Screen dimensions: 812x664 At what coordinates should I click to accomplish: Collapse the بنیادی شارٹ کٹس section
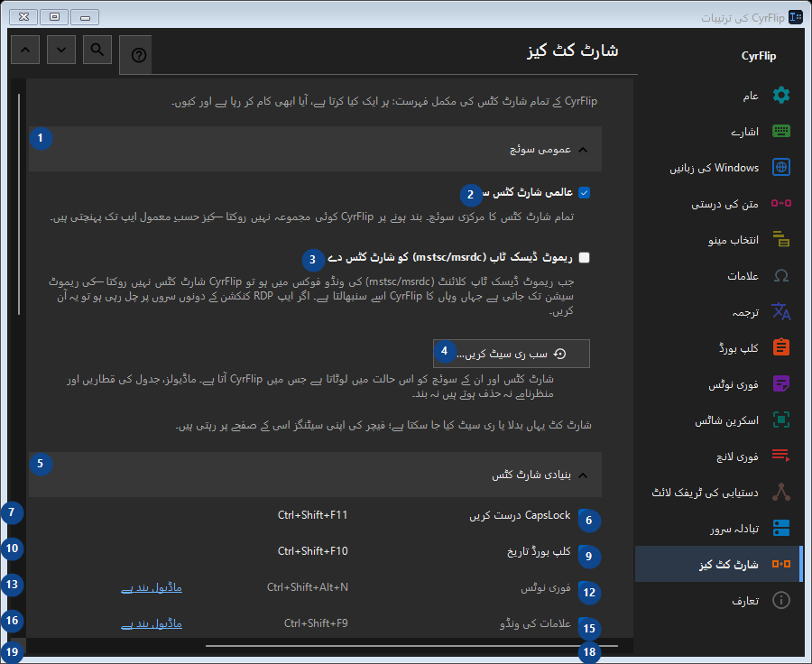316,475
